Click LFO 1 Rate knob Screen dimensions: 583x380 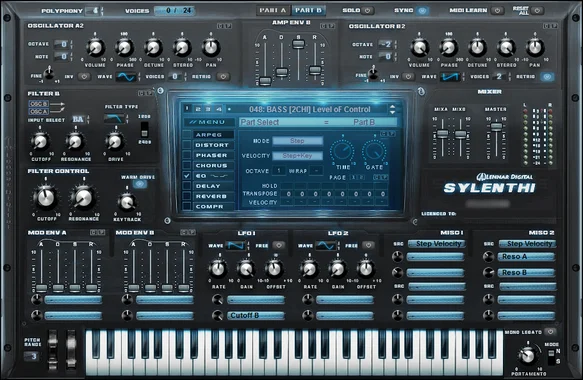218,268
